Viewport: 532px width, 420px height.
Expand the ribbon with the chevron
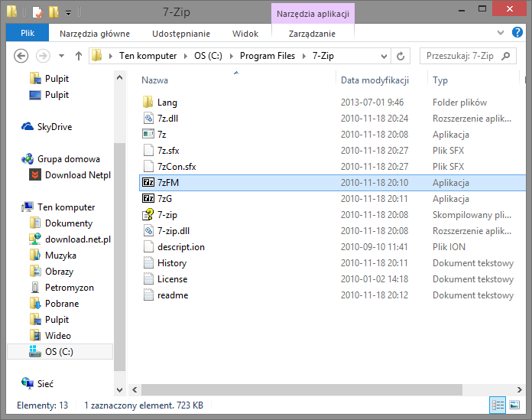(501, 33)
